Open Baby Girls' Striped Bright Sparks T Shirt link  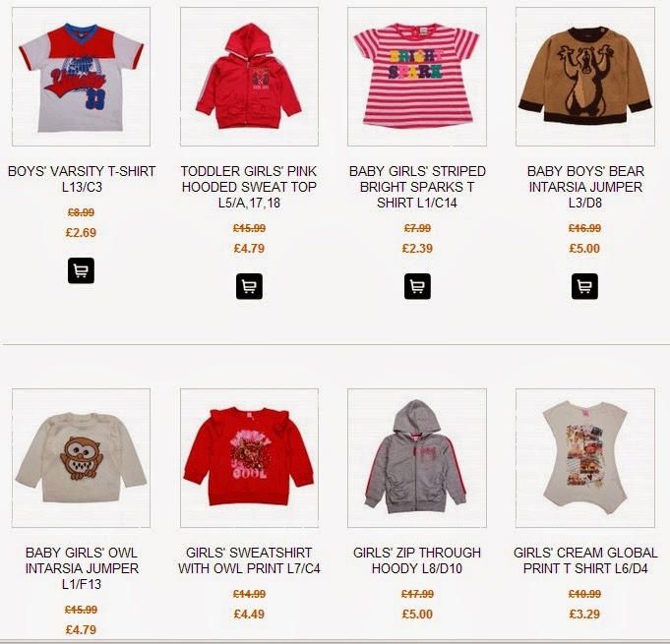coord(417,187)
